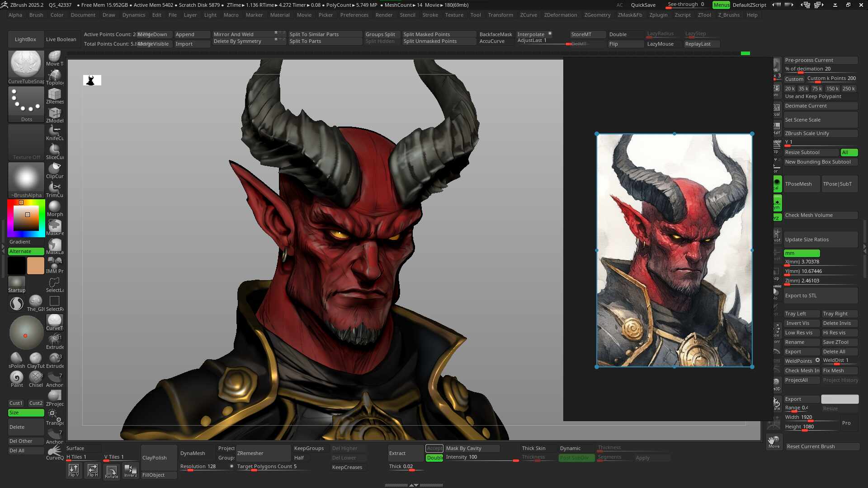Toggle the Double extract option

tap(434, 458)
